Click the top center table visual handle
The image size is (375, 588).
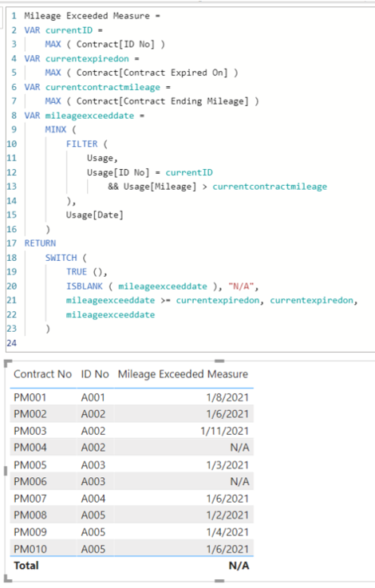coord(219,361)
